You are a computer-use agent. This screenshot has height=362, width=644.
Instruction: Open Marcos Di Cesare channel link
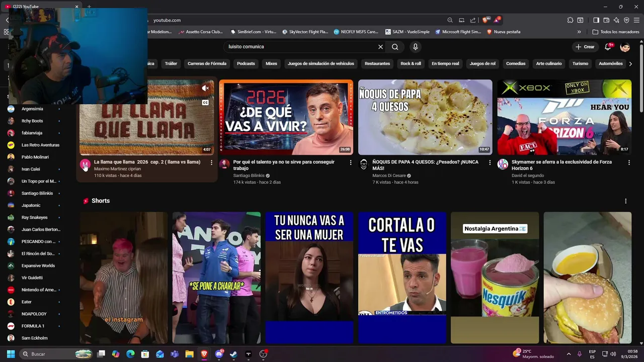pyautogui.click(x=389, y=175)
